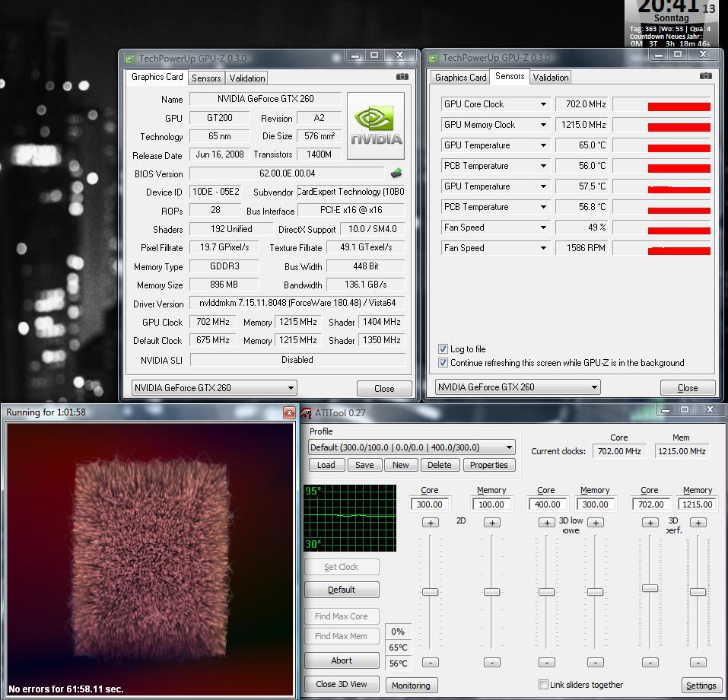Open ATITool Settings
Viewport: 728px width, 700px height.
click(x=701, y=686)
